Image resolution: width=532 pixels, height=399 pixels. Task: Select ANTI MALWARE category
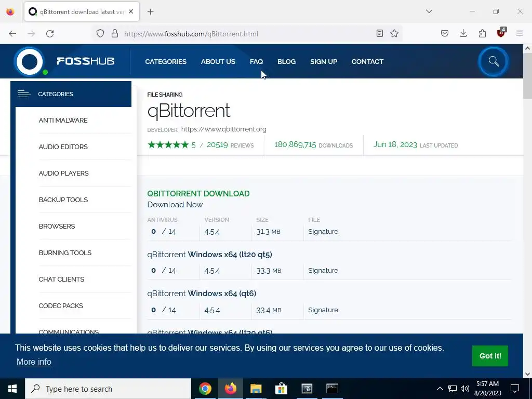[63, 121]
